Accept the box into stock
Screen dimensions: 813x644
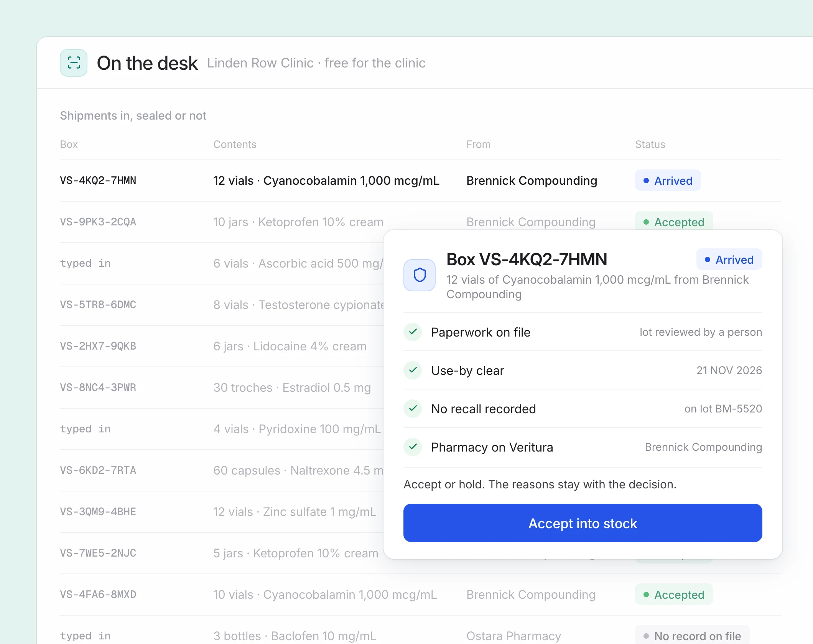(x=583, y=523)
